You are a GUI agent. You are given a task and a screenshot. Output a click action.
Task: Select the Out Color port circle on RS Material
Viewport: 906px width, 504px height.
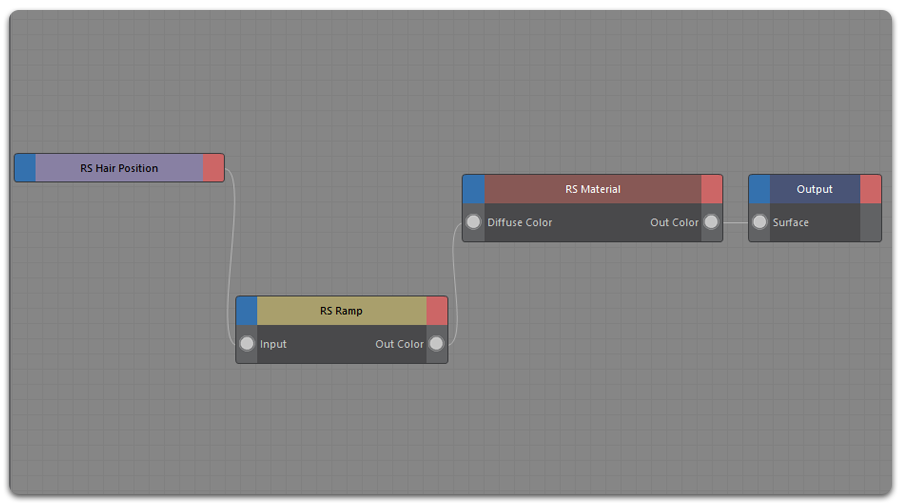[x=710, y=222]
